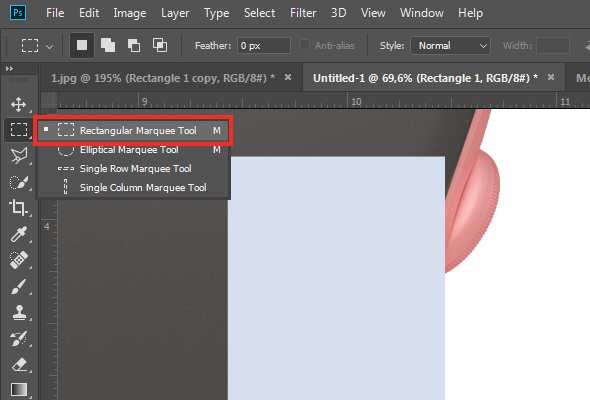Expand the toolbar with double-arrow
The height and width of the screenshot is (400, 590).
coord(9,68)
